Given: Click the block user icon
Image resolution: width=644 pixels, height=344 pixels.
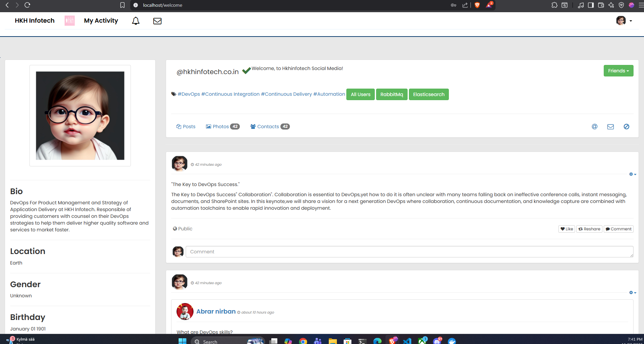Looking at the screenshot, I should [x=626, y=127].
